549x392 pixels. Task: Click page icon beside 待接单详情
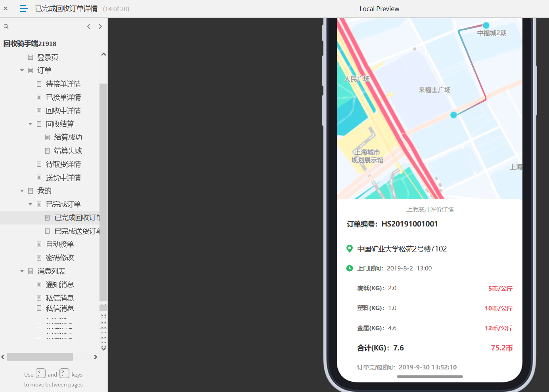point(39,84)
